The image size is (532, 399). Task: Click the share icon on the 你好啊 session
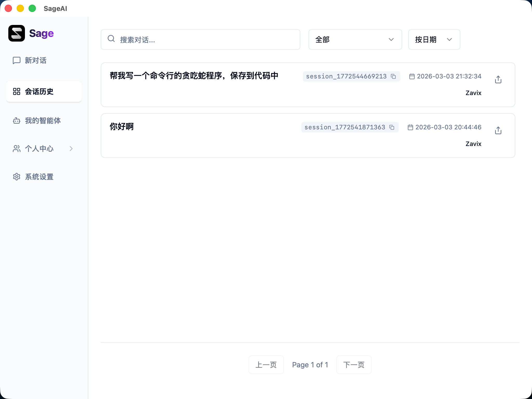(498, 130)
